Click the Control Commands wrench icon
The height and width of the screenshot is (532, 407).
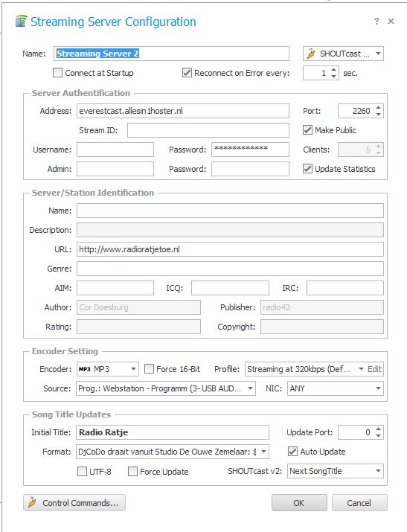point(32,502)
